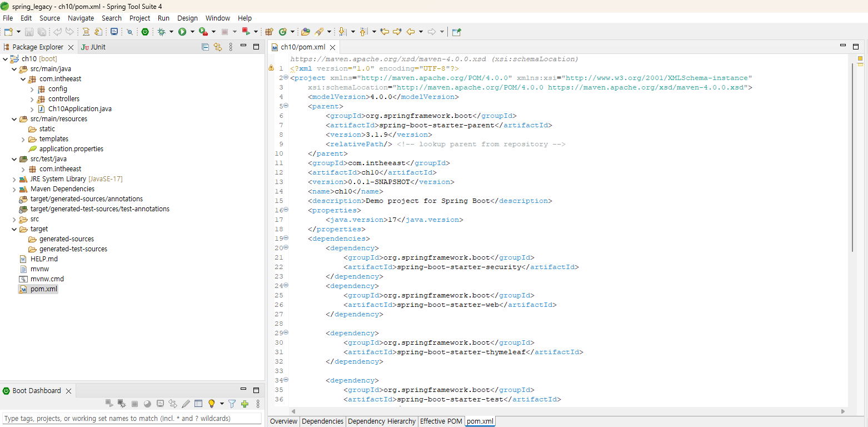
Task: Open dropdown arrow next to Run button
Action: [192, 32]
